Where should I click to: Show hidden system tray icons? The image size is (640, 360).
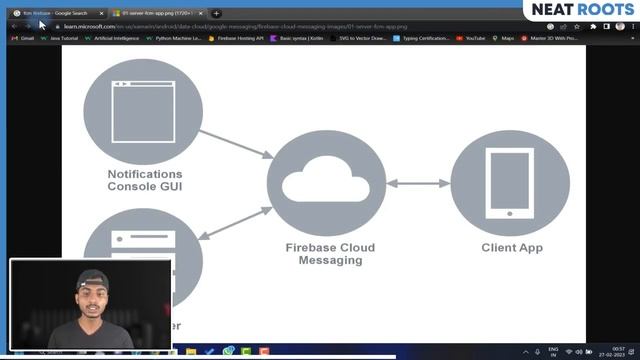point(526,352)
